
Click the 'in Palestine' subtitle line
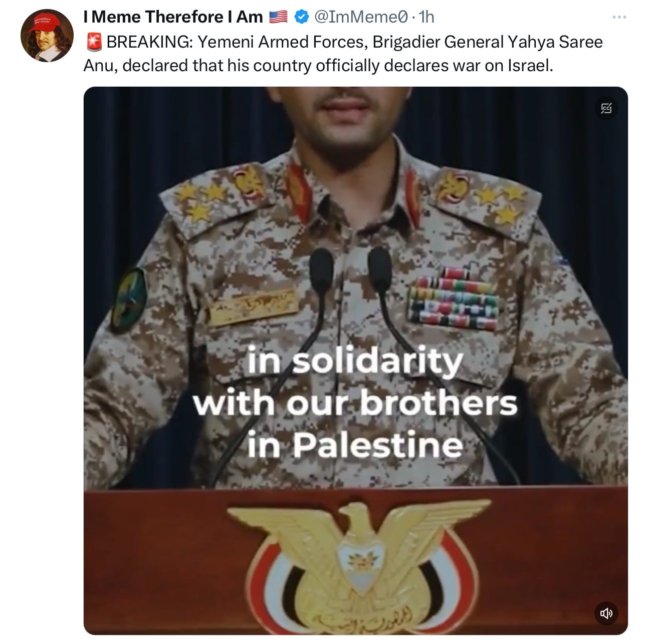click(x=355, y=445)
